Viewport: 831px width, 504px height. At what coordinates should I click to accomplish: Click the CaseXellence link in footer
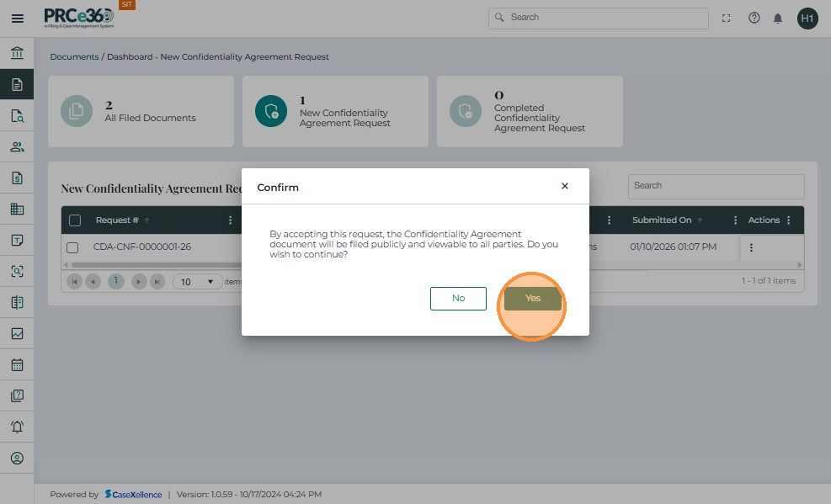[x=134, y=495]
